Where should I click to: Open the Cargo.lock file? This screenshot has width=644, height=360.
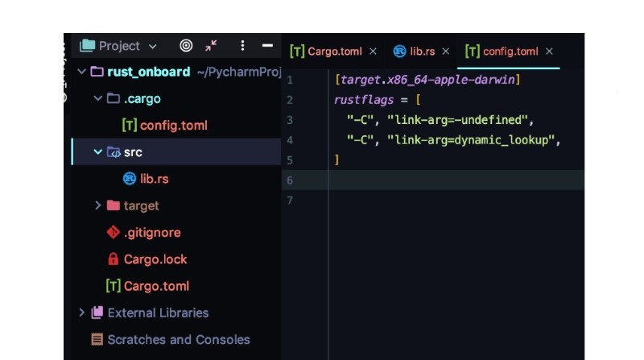[x=155, y=259]
